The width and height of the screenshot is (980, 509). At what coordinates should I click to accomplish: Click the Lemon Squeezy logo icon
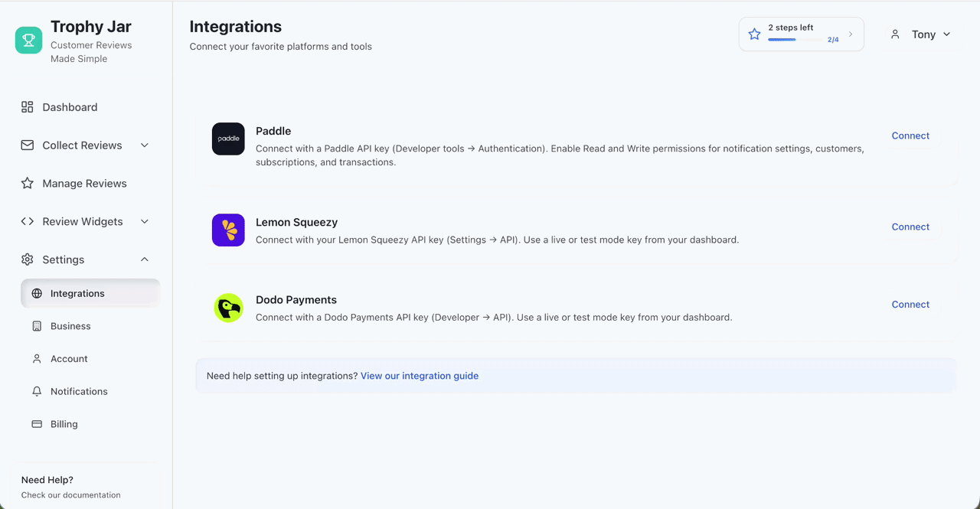pyautogui.click(x=228, y=230)
